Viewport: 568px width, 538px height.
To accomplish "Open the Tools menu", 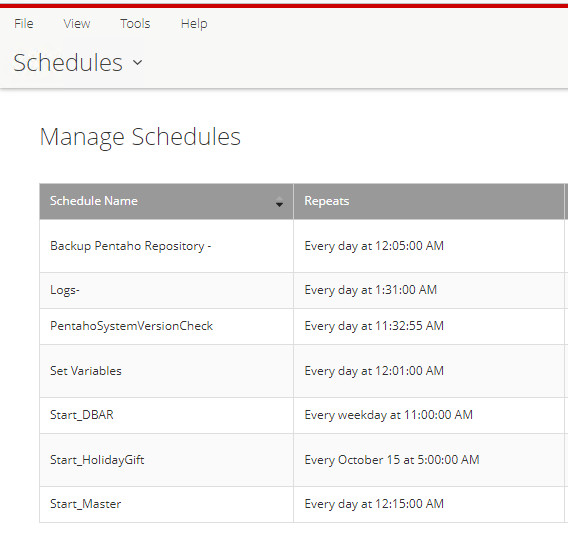I will [x=135, y=24].
